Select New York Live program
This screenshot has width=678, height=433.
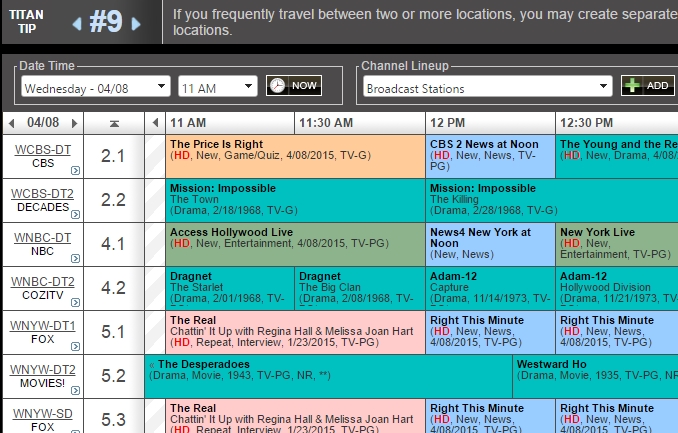(617, 244)
